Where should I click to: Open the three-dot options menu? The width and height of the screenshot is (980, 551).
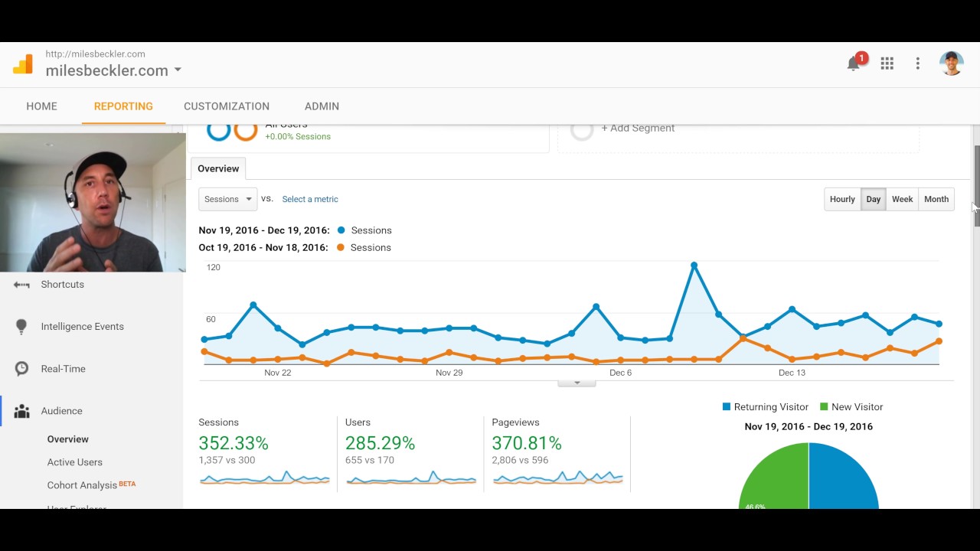(x=917, y=64)
